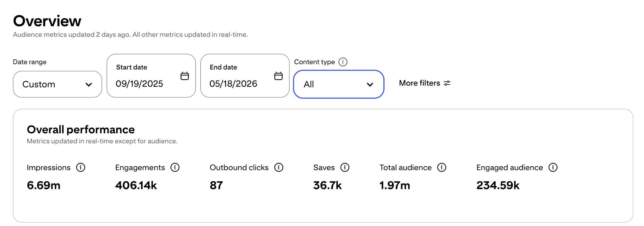The height and width of the screenshot is (226, 644).
Task: Show info for Total audience metric
Action: [441, 168]
